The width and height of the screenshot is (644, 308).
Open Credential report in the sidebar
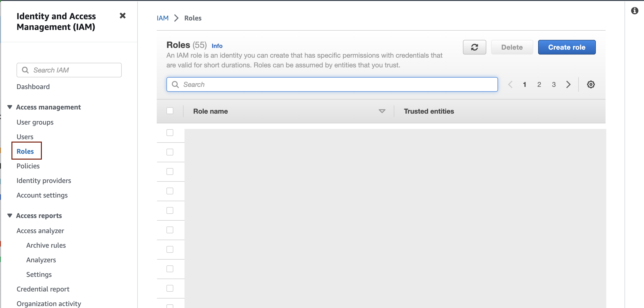click(43, 289)
